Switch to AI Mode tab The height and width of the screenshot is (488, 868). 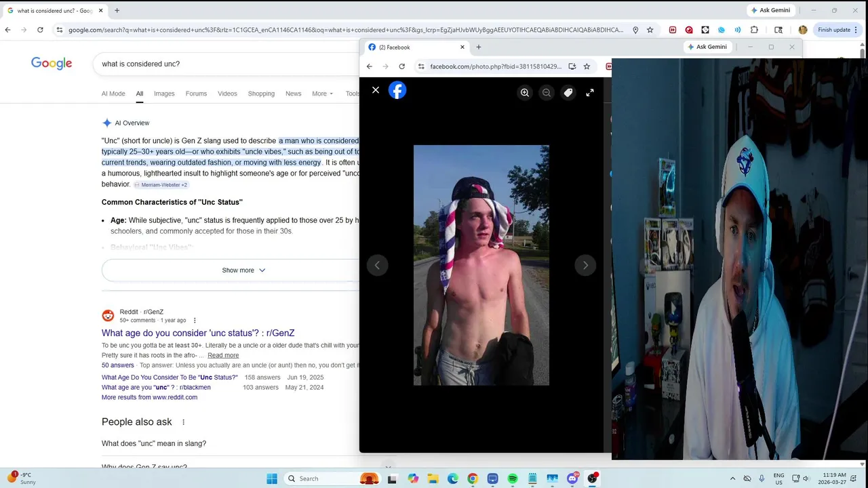(x=113, y=94)
